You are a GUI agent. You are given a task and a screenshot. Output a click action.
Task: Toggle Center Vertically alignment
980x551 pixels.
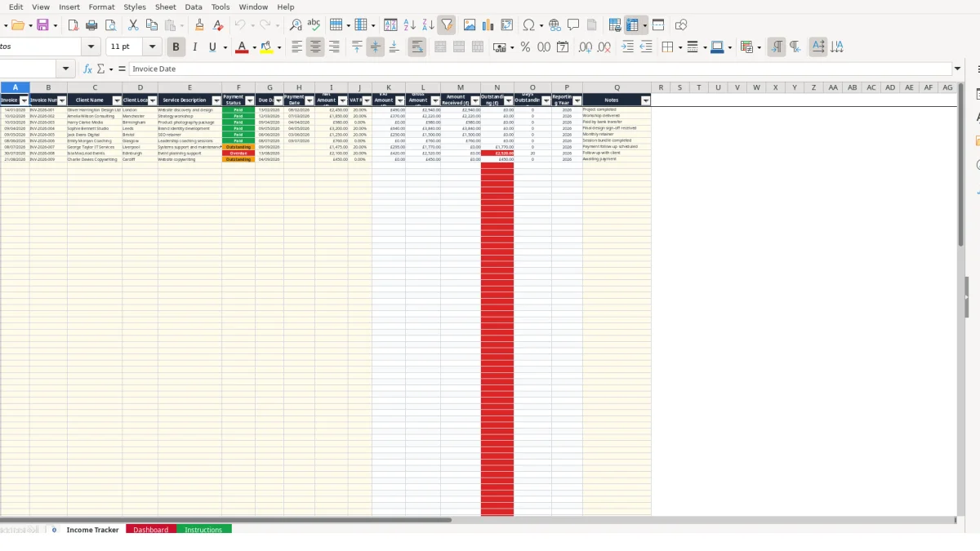pyautogui.click(x=375, y=47)
